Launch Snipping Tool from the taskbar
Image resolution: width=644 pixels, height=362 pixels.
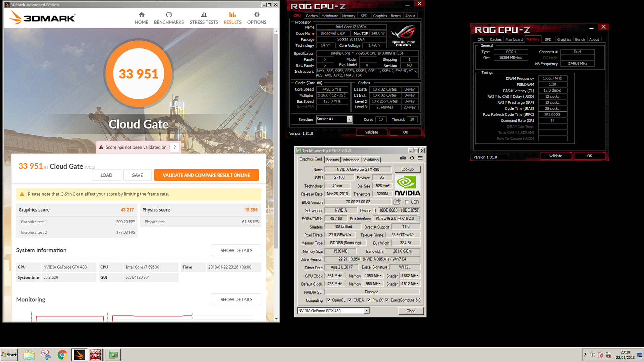pos(46,355)
